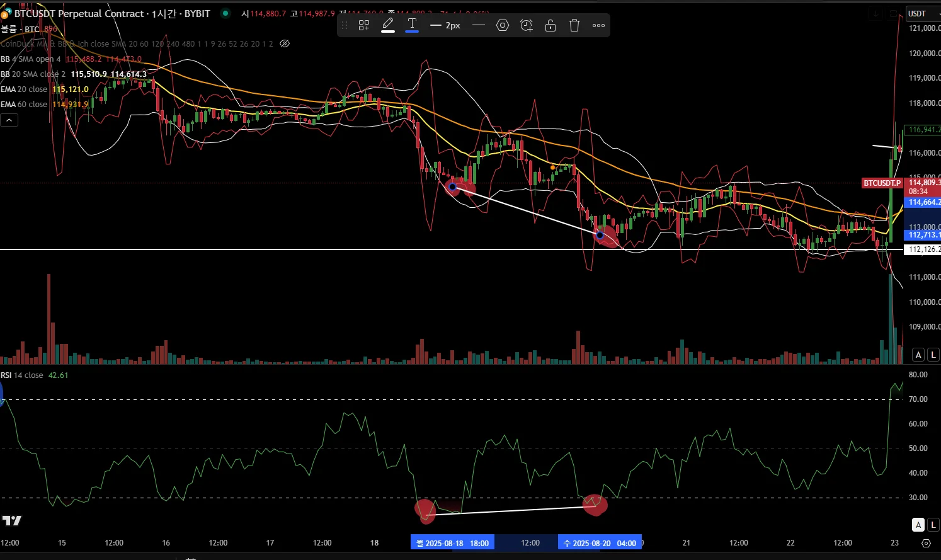Open more options on drawing toolbar
The height and width of the screenshot is (560, 941).
click(598, 25)
